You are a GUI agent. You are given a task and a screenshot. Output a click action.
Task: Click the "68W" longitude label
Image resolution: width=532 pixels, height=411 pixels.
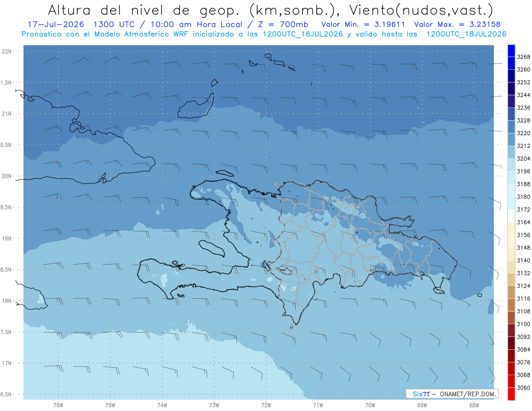click(474, 405)
